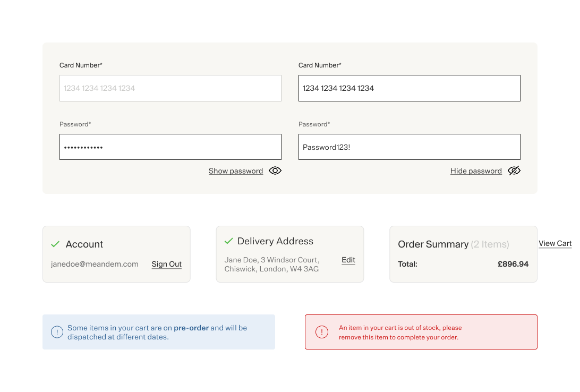
Task: Click the Hide password link
Action: [x=476, y=171]
